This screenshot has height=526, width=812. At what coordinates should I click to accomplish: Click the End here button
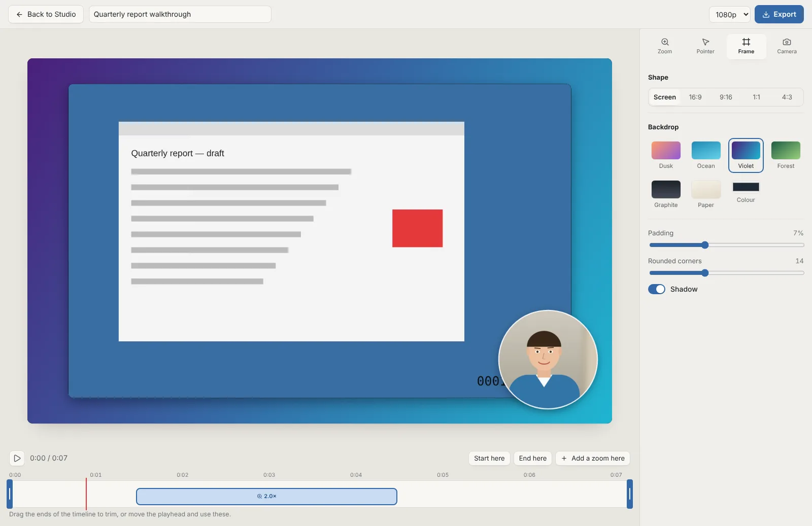click(532, 458)
